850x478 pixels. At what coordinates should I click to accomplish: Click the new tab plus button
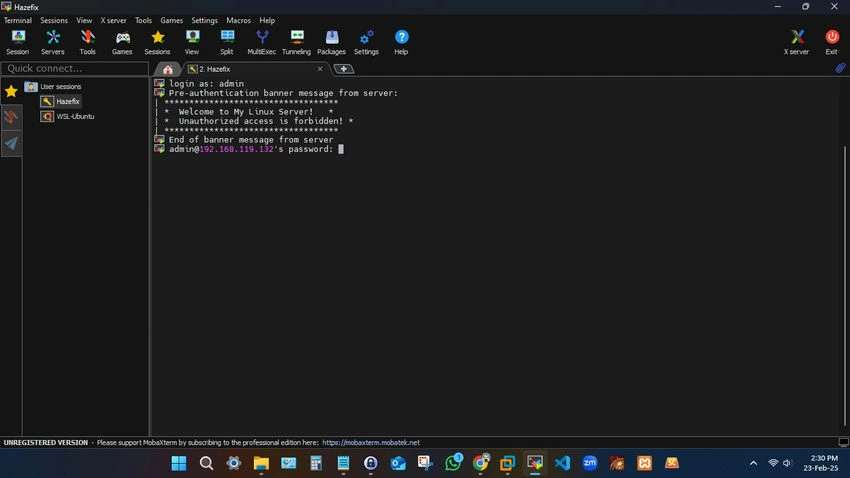click(344, 69)
